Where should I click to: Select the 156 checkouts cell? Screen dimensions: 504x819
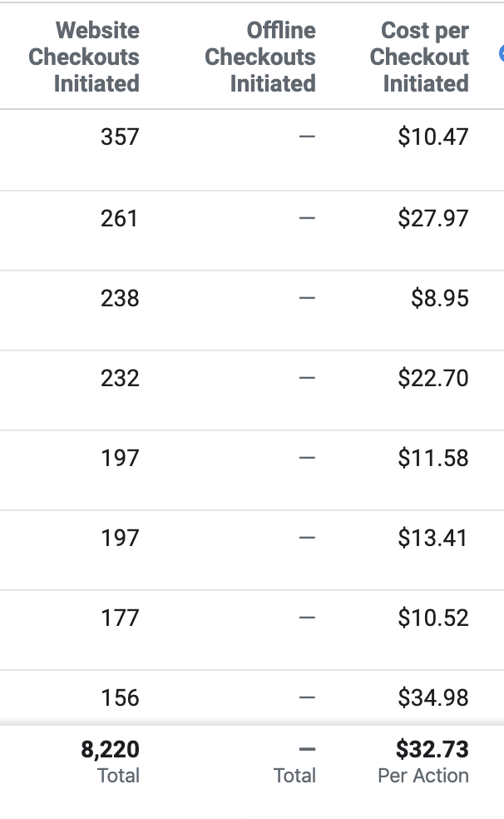click(x=120, y=697)
